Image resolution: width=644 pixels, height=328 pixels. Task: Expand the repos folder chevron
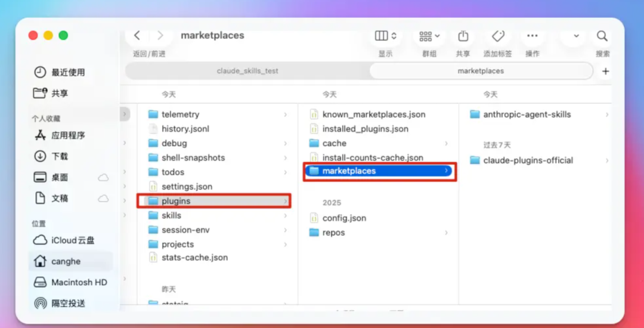coord(446,233)
